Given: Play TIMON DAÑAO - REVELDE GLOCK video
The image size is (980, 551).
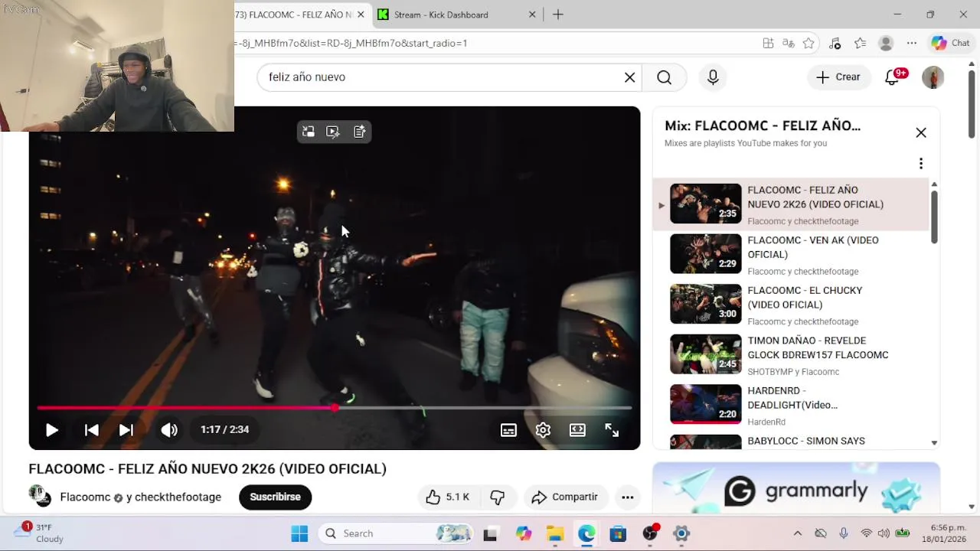Looking at the screenshot, I should (791, 354).
